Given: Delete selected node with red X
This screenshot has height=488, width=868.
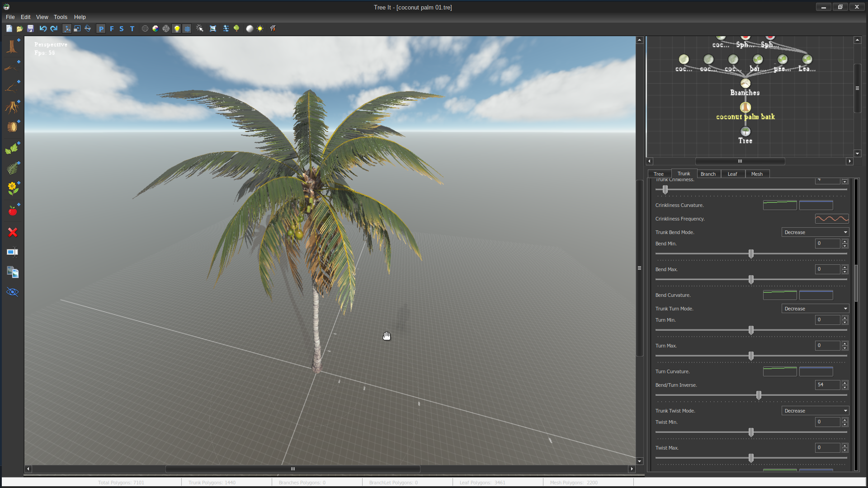Looking at the screenshot, I should coord(13,232).
